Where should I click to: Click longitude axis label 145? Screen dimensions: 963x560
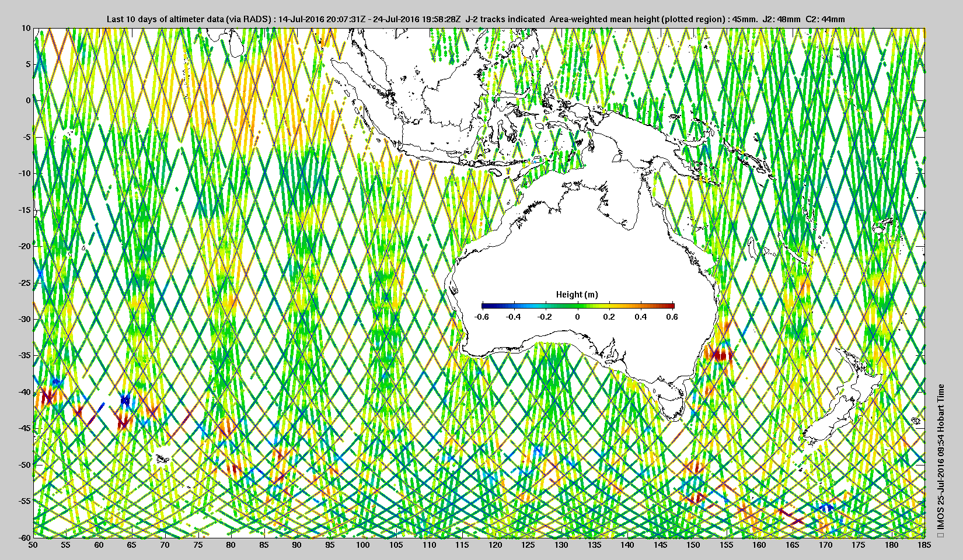click(x=660, y=545)
